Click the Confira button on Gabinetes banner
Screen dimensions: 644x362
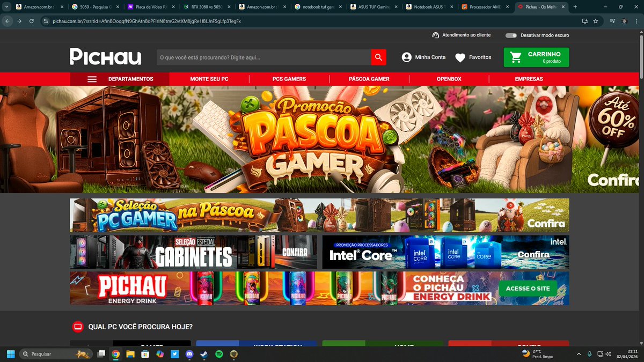click(x=295, y=252)
